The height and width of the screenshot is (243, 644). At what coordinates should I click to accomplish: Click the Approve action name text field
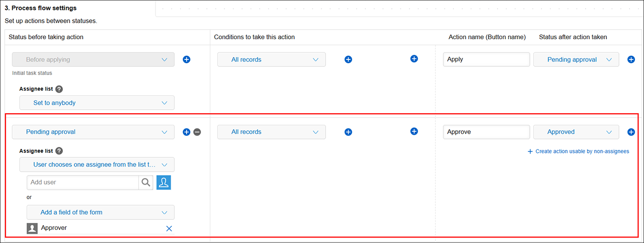486,132
